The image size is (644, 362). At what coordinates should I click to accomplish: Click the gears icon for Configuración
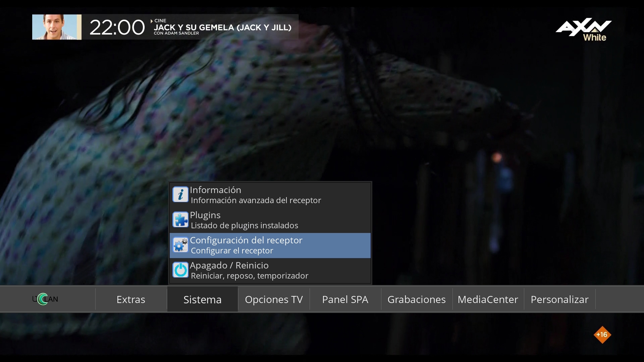click(180, 245)
